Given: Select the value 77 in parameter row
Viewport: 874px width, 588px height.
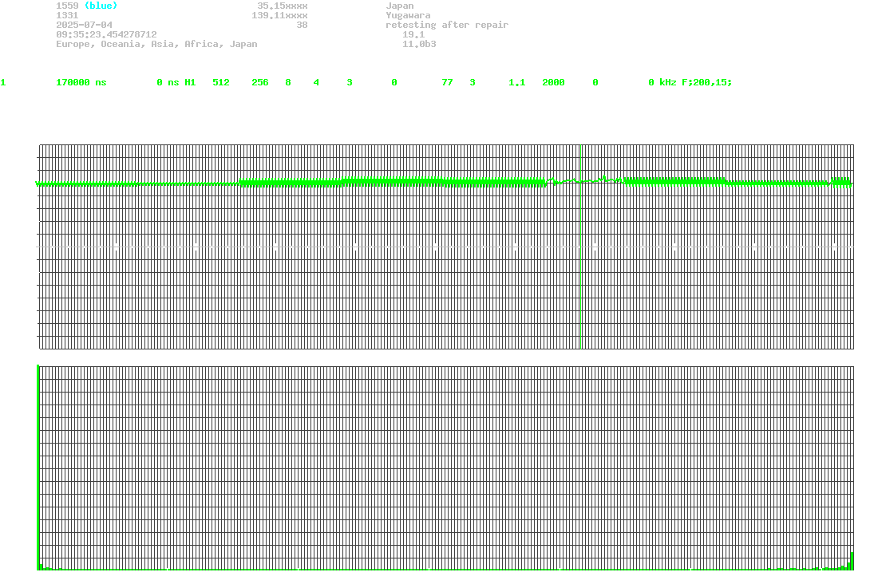Looking at the screenshot, I should 447,82.
